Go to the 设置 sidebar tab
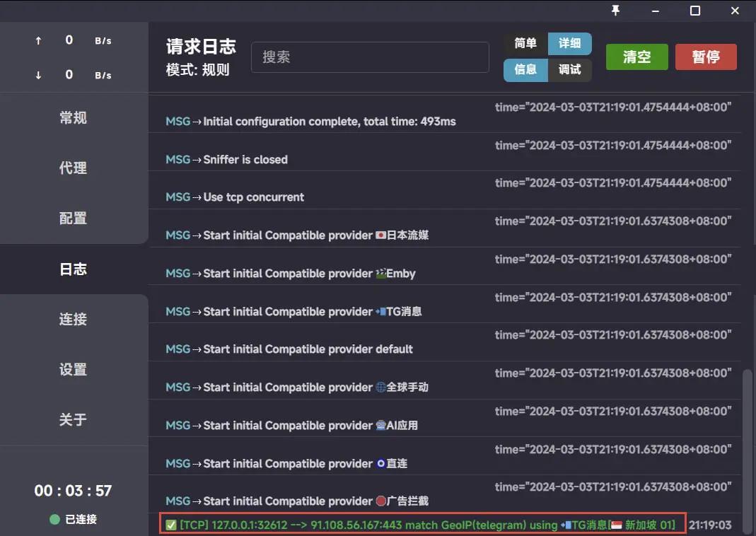756x536 pixels. [x=74, y=370]
